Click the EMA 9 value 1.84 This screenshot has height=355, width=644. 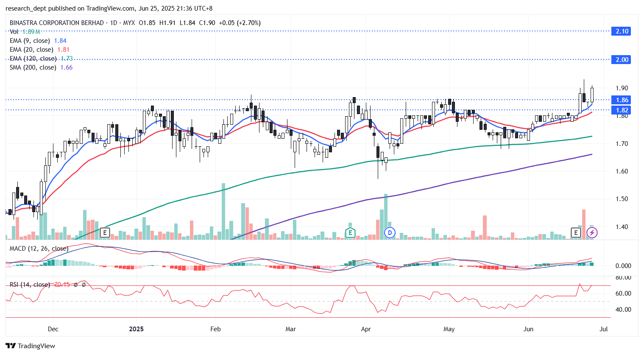tap(60, 41)
